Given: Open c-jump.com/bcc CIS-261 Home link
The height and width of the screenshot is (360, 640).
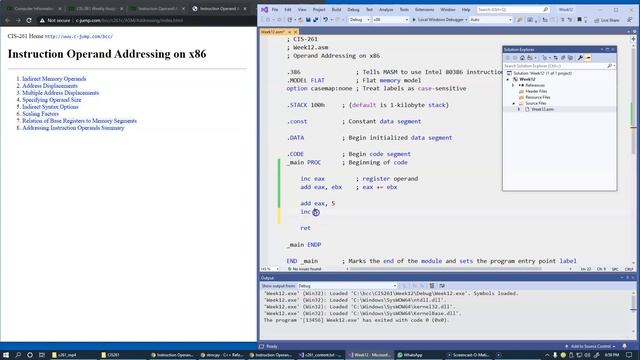Looking at the screenshot, I should (x=78, y=36).
